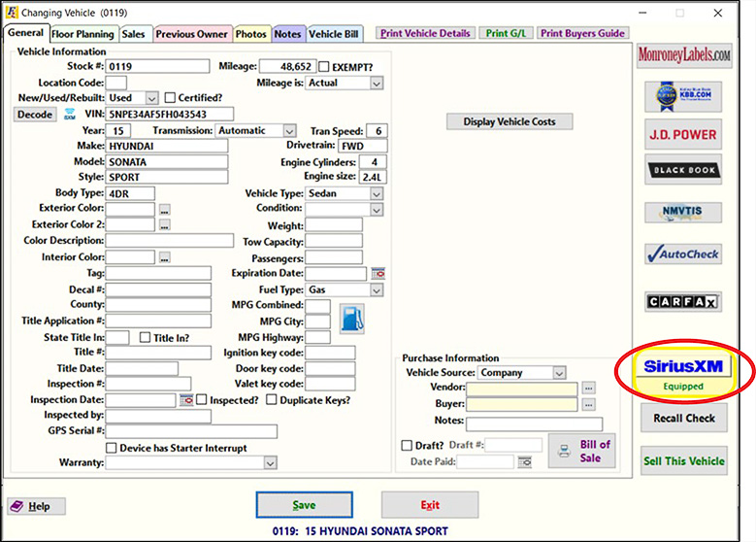This screenshot has height=542, width=756.
Task: Click the Save button
Action: click(304, 505)
